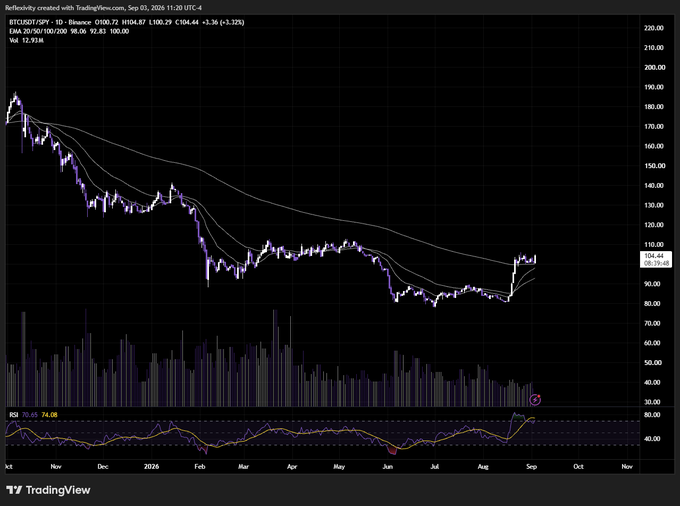The width and height of the screenshot is (680, 506).
Task: Click the bar countdown timer 08:39:48
Action: [x=656, y=263]
